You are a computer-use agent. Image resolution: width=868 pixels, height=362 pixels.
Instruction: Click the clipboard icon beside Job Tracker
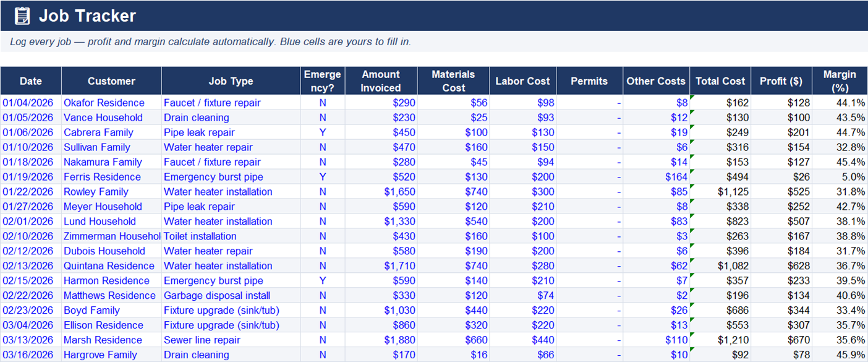(22, 16)
